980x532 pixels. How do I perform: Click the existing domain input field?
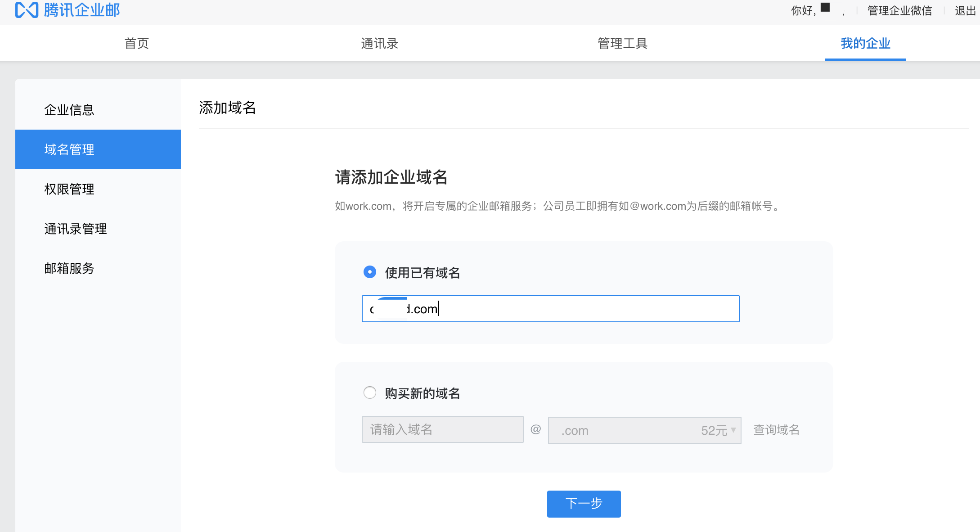[550, 309]
